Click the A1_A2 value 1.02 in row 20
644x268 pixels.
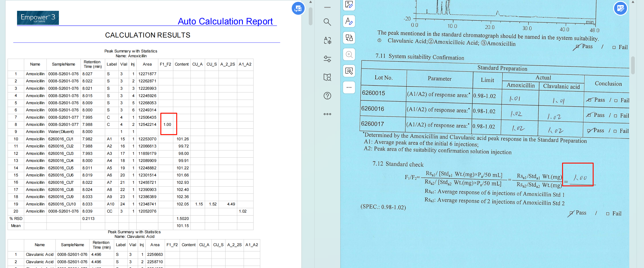click(243, 211)
